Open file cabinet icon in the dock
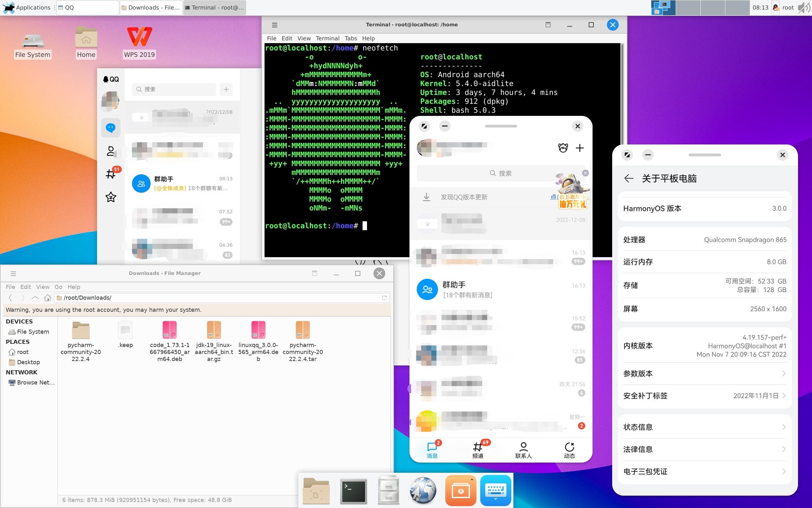The height and width of the screenshot is (508, 812). coord(388,490)
